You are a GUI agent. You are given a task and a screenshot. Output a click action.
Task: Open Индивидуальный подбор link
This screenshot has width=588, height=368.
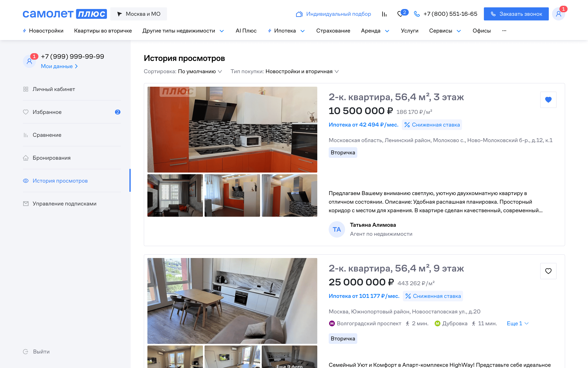point(339,14)
